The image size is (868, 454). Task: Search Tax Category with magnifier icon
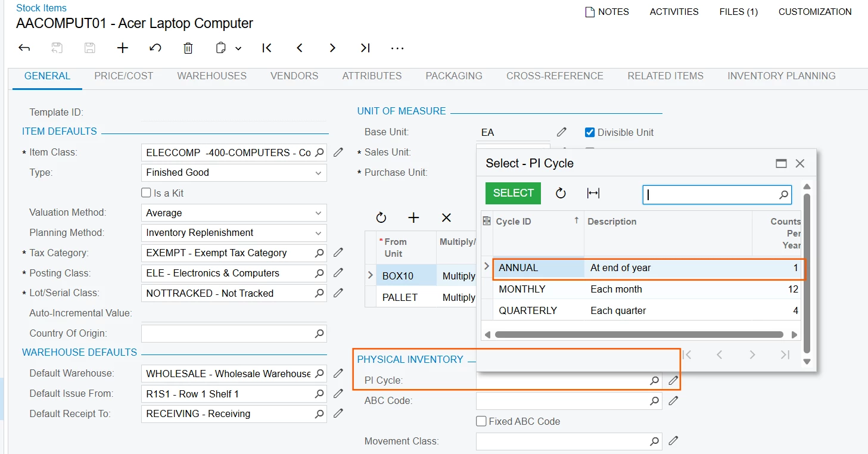[x=319, y=253]
